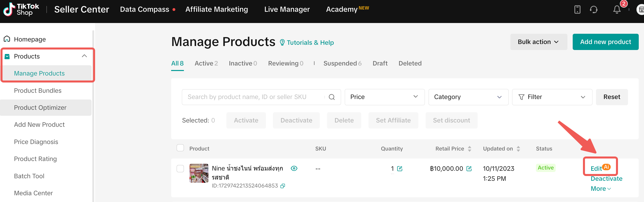Click the search magnifier icon
This screenshot has height=202, width=644.
(x=332, y=97)
